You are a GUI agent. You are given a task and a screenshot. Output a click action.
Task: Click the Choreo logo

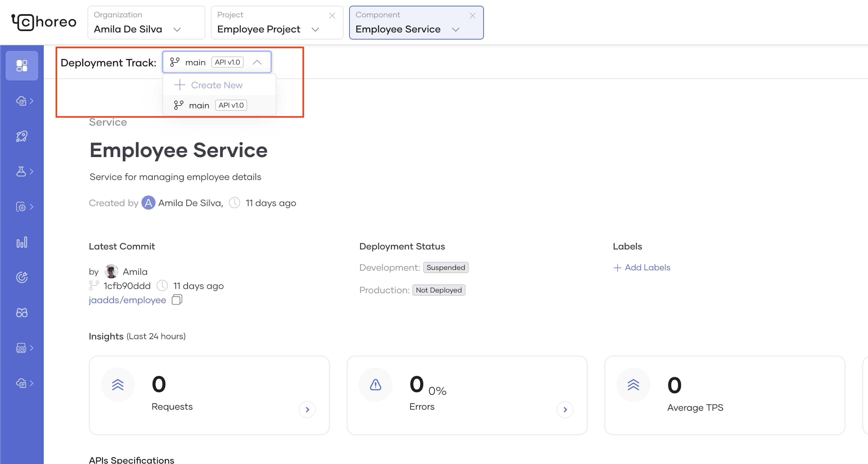(44, 22)
